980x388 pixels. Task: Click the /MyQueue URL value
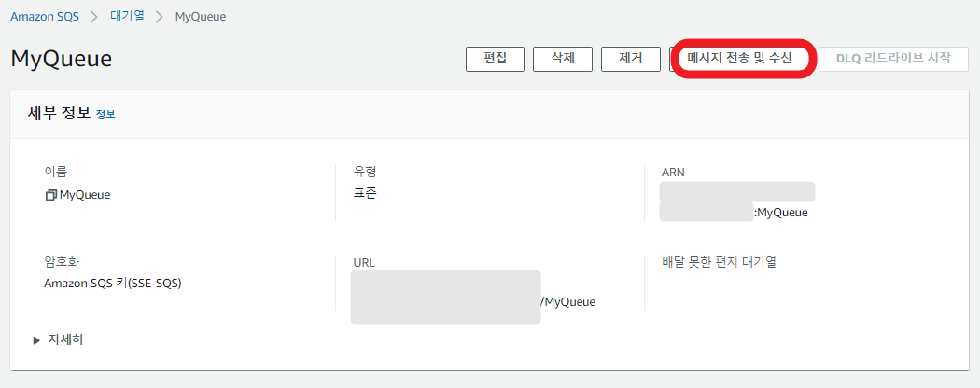[x=568, y=302]
